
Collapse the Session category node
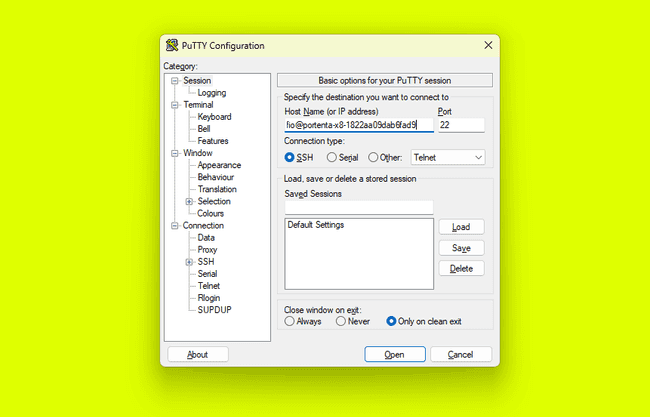point(175,81)
